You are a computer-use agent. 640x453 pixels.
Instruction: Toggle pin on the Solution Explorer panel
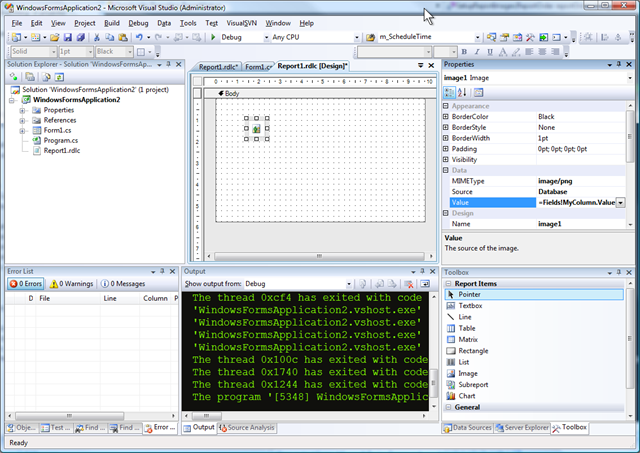click(169, 64)
